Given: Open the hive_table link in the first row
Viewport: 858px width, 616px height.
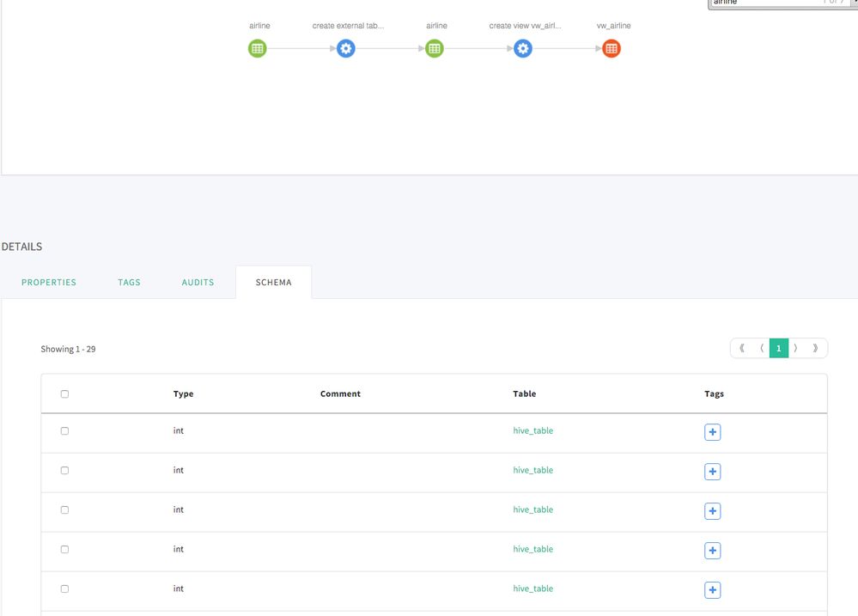Looking at the screenshot, I should 533,431.
